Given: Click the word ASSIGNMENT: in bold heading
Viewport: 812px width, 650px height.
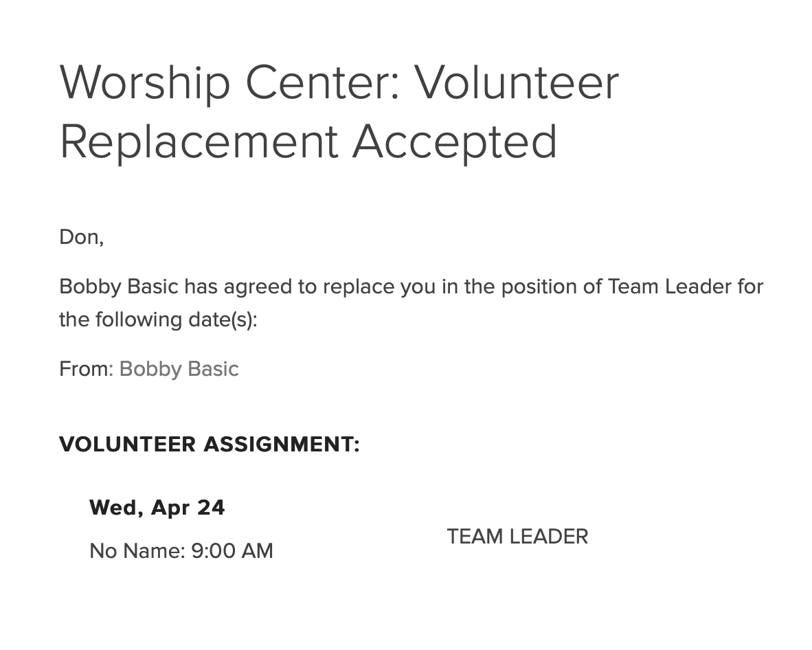Looking at the screenshot, I should [281, 445].
